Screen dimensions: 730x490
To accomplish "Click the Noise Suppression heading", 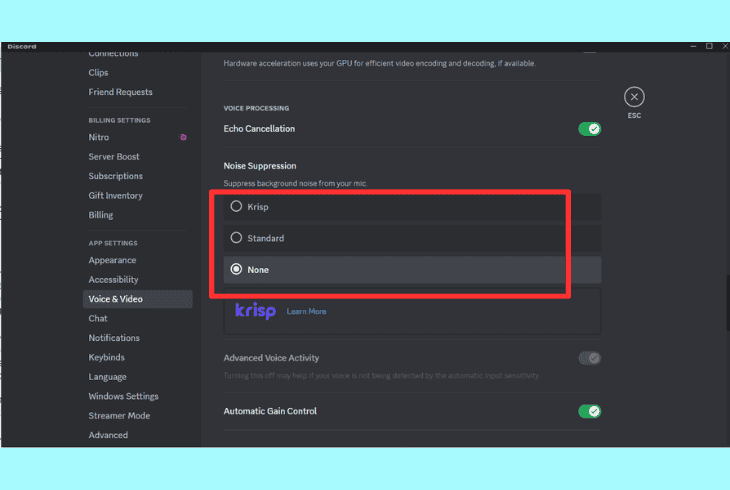I will 260,166.
